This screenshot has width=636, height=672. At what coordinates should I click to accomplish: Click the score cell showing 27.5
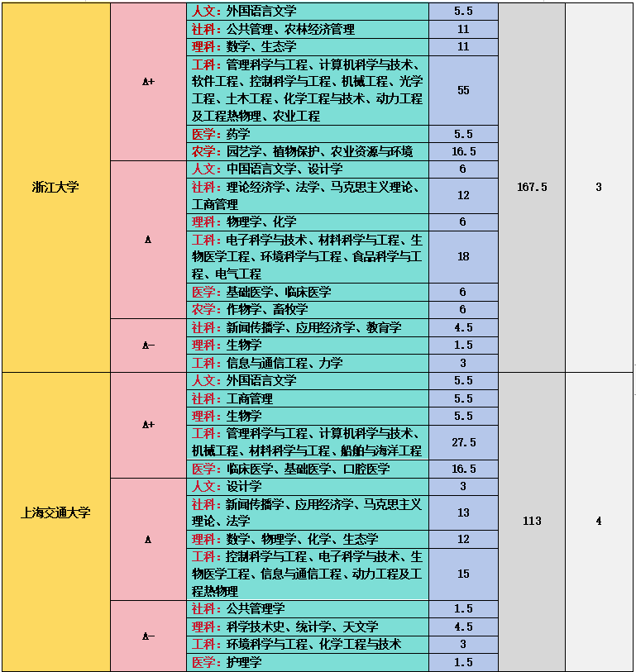pos(463,443)
